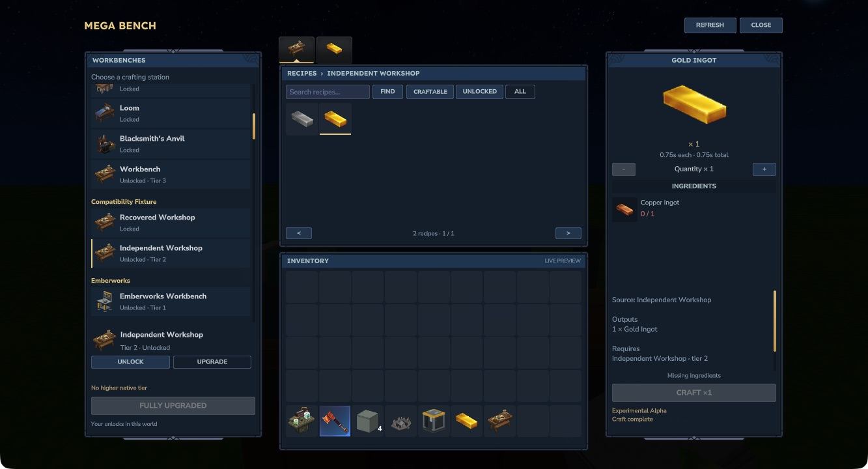Pick the gold ingot recipe in the recipe grid

tap(335, 119)
